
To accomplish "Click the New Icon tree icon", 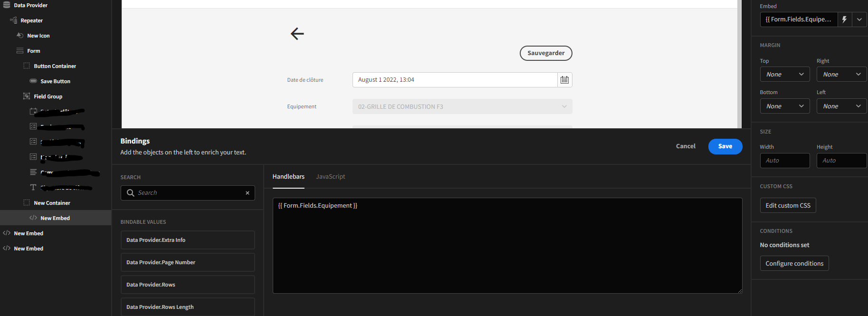I will 20,35.
